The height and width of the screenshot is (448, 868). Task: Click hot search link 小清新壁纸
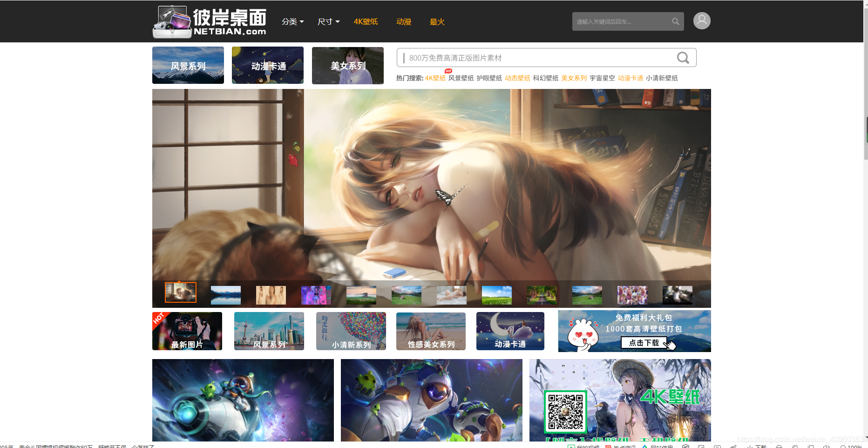tap(662, 78)
